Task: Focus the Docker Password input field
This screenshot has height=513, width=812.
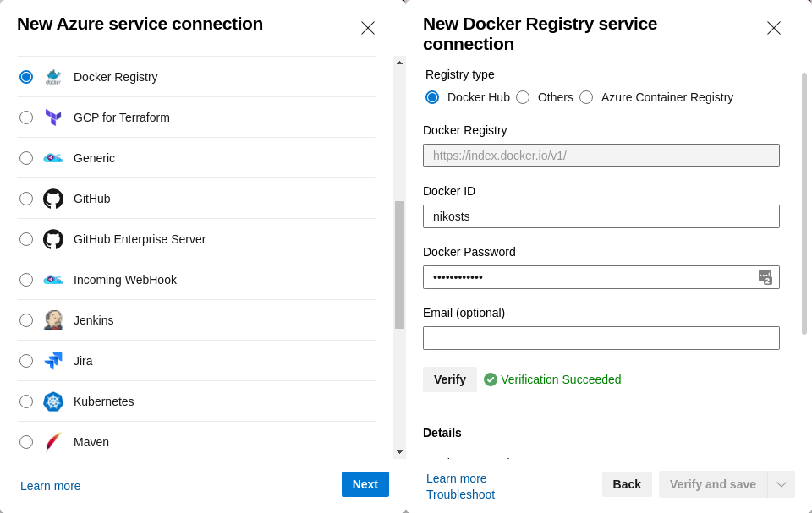Action: (601, 277)
